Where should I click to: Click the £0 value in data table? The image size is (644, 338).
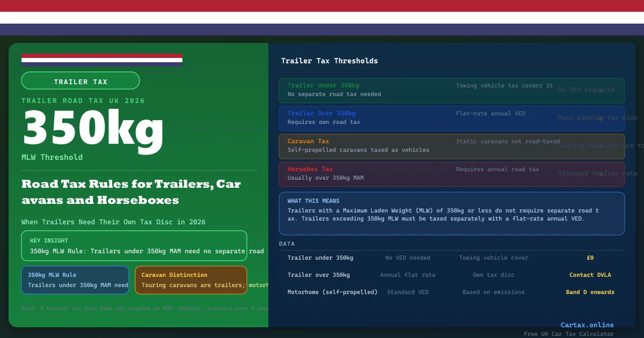tap(590, 258)
